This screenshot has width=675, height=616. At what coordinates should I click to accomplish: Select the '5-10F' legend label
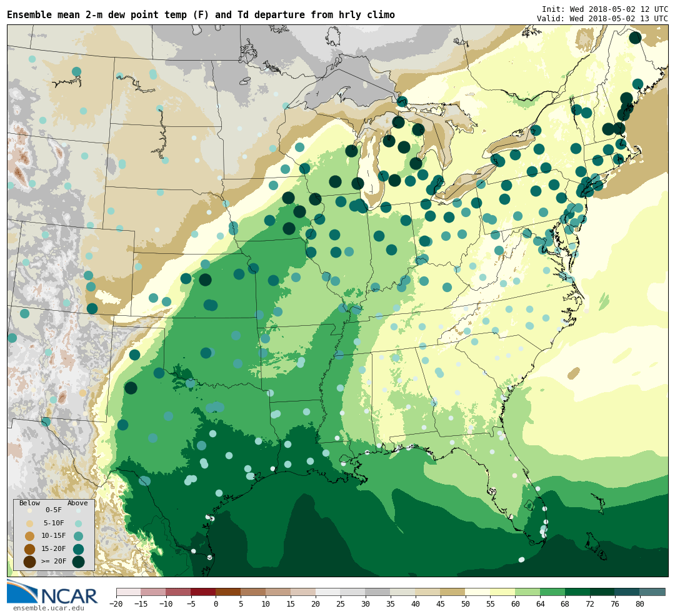[54, 523]
